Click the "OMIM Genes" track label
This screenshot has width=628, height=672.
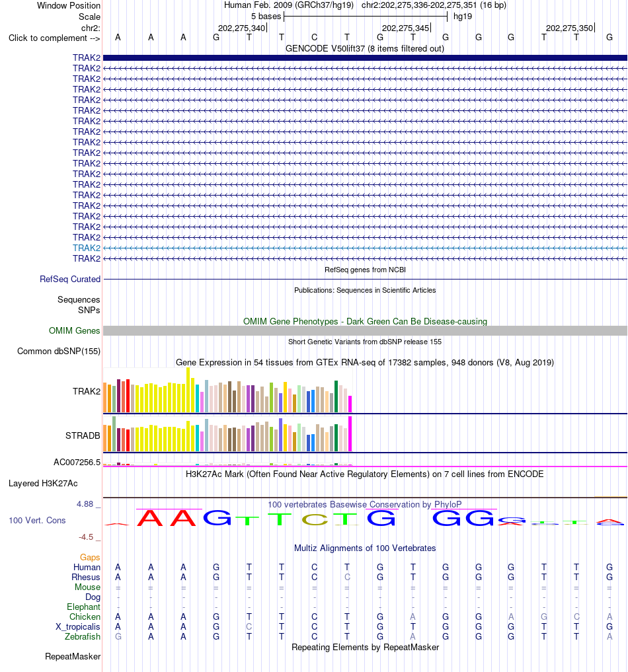tap(74, 330)
